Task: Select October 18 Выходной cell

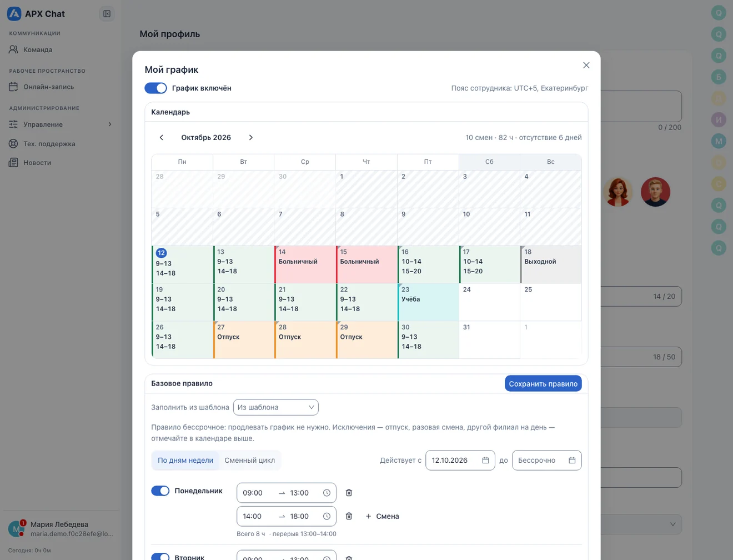Action: (551, 264)
